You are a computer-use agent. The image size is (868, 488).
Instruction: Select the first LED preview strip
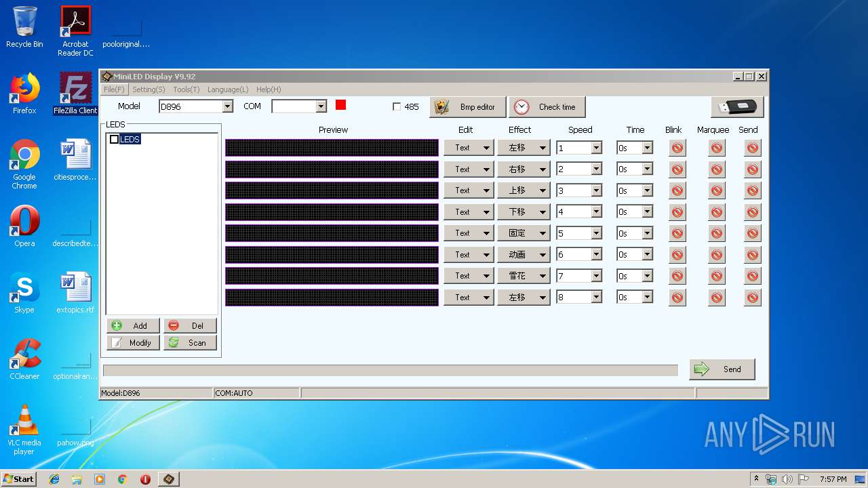[x=332, y=148]
